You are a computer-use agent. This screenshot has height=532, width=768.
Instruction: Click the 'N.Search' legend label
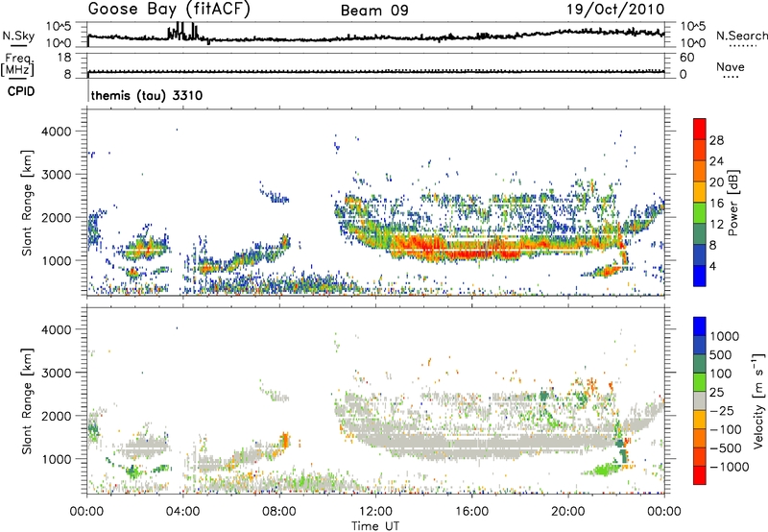coord(741,36)
